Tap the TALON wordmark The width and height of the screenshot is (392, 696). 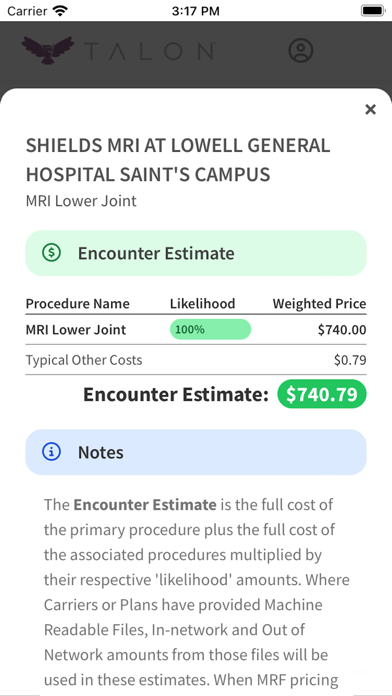[x=150, y=51]
